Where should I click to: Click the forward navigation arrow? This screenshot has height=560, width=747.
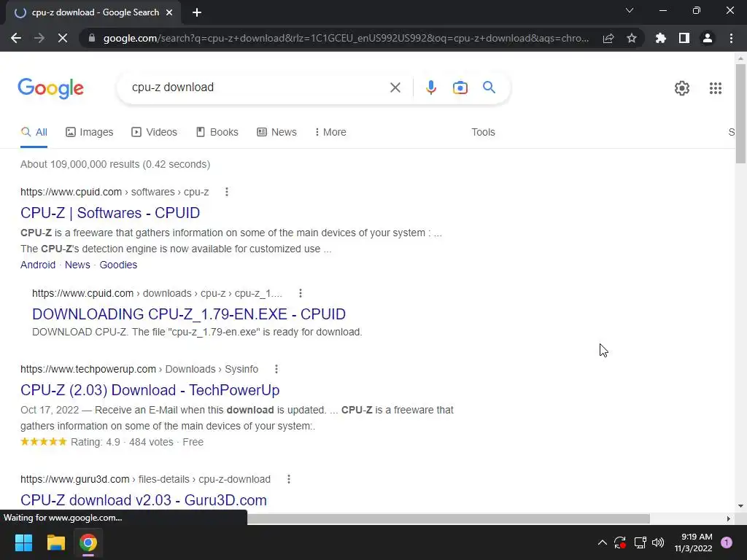point(39,38)
